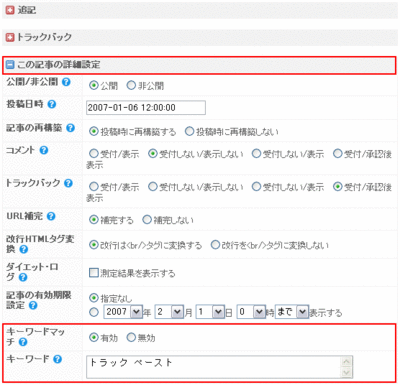Select 受付/承認後表示 in コメント row
Viewport: 400px width, 385px height.
(x=338, y=154)
